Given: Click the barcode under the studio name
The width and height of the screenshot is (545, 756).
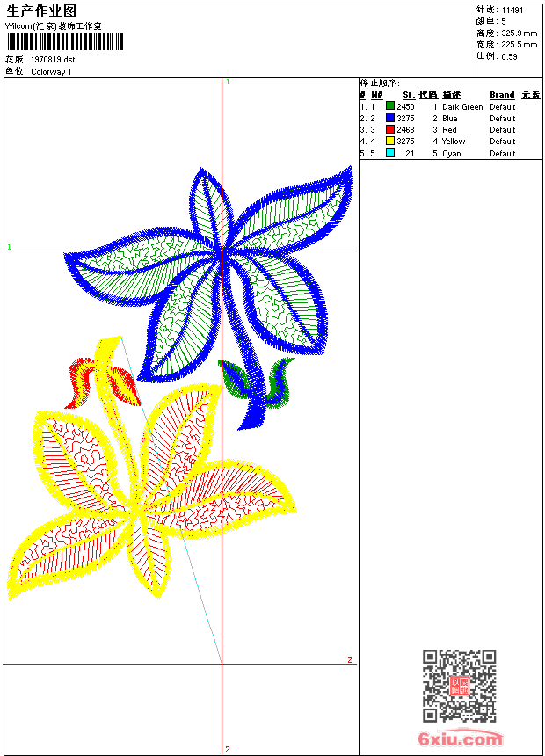Looking at the screenshot, I should (65, 41).
